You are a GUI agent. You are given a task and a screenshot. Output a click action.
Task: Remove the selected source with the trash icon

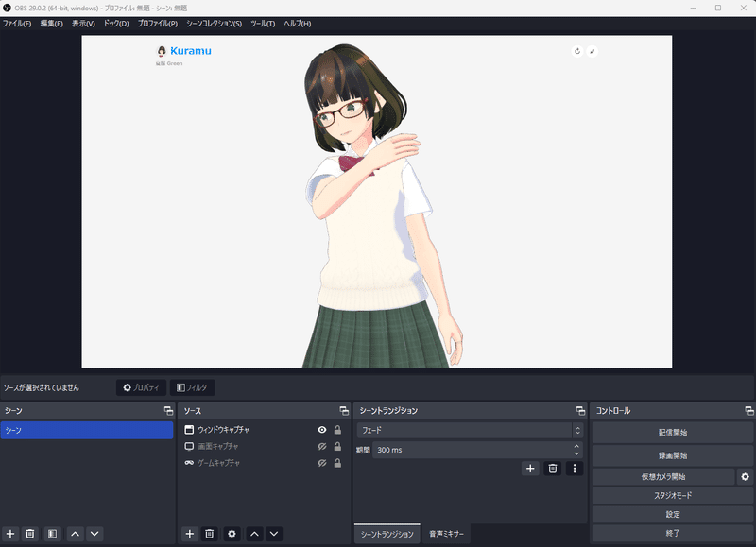[209, 534]
